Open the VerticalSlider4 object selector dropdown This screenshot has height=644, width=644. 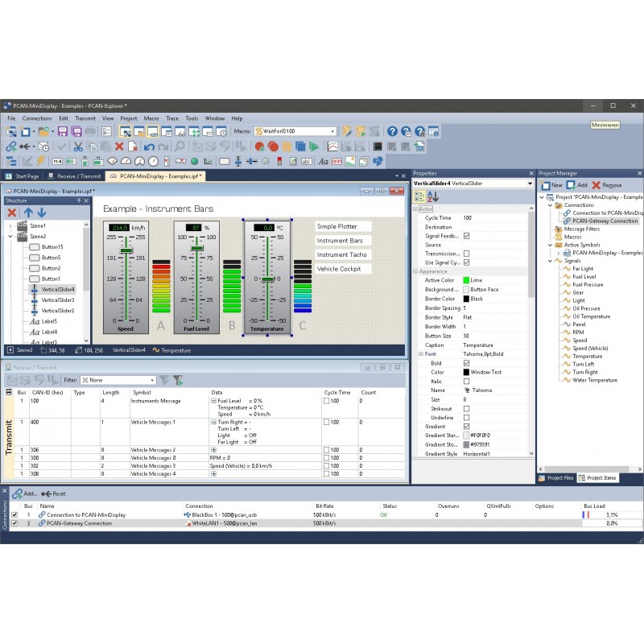coord(530,184)
